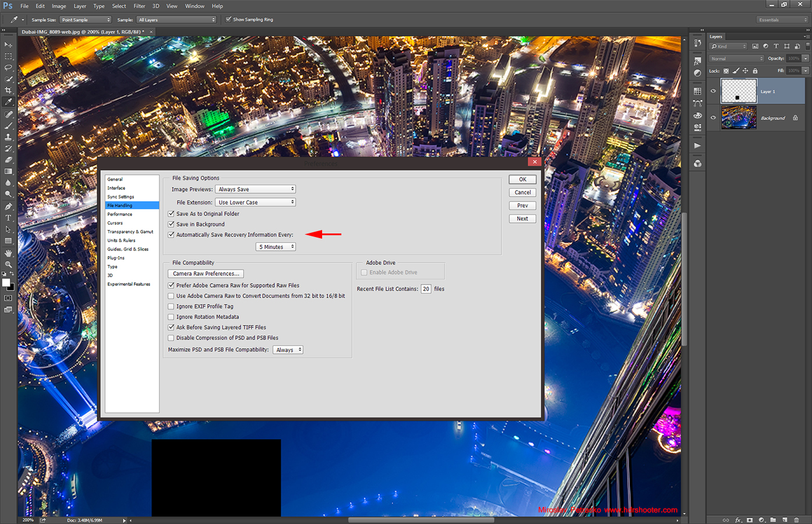The height and width of the screenshot is (524, 812).
Task: Open Camera Raw Preferences button
Action: (x=206, y=274)
